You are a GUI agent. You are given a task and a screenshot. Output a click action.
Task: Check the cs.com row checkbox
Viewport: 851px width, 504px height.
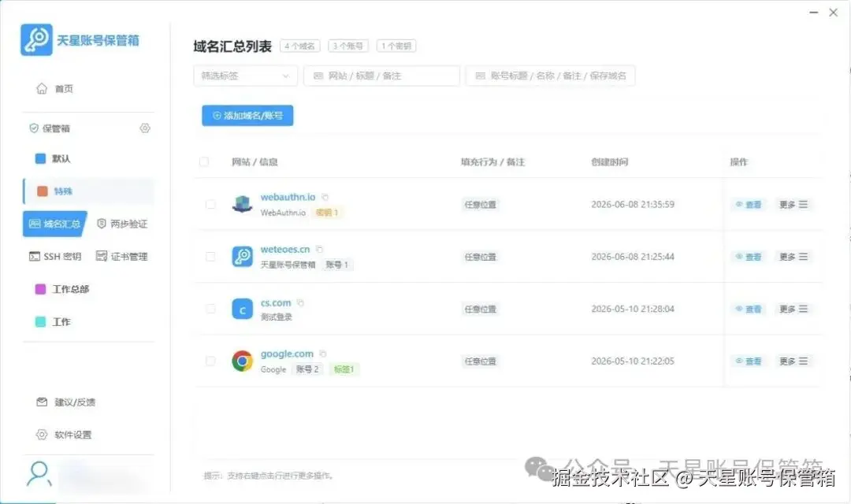(210, 309)
